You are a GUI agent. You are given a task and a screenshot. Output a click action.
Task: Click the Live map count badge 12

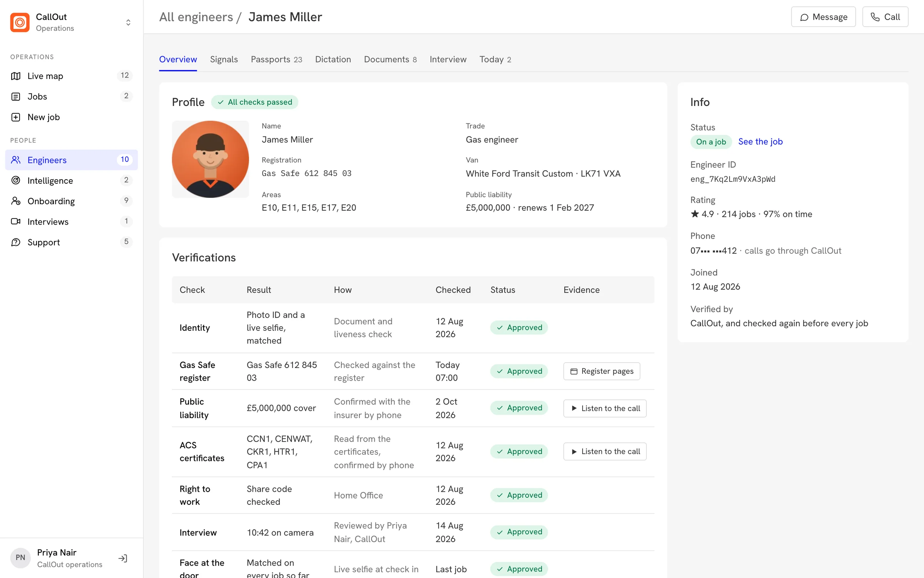[x=125, y=76]
